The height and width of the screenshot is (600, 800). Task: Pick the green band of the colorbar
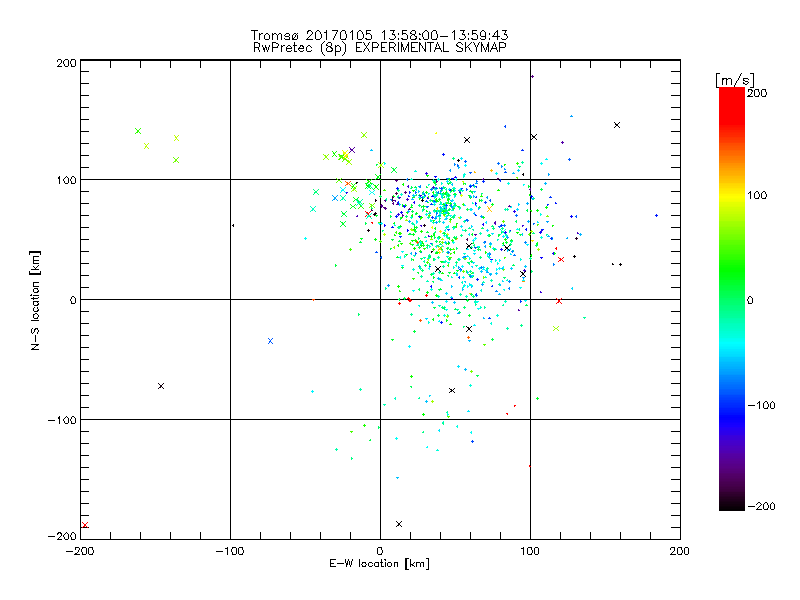(x=732, y=268)
